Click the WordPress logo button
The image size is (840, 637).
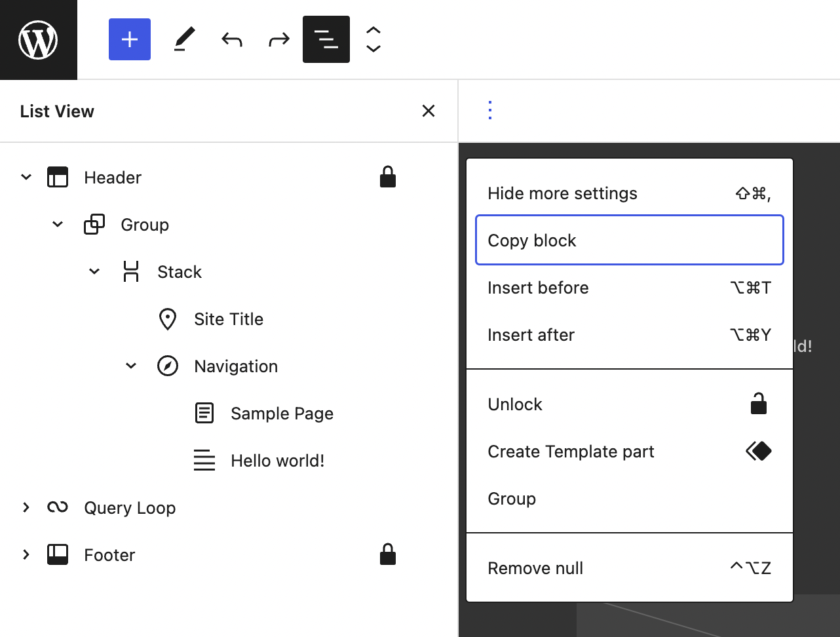pyautogui.click(x=38, y=39)
